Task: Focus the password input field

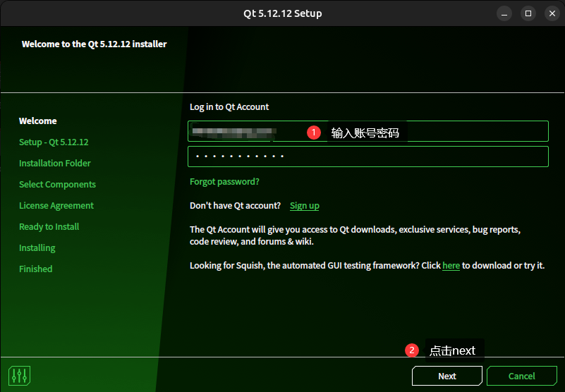Action: (368, 157)
